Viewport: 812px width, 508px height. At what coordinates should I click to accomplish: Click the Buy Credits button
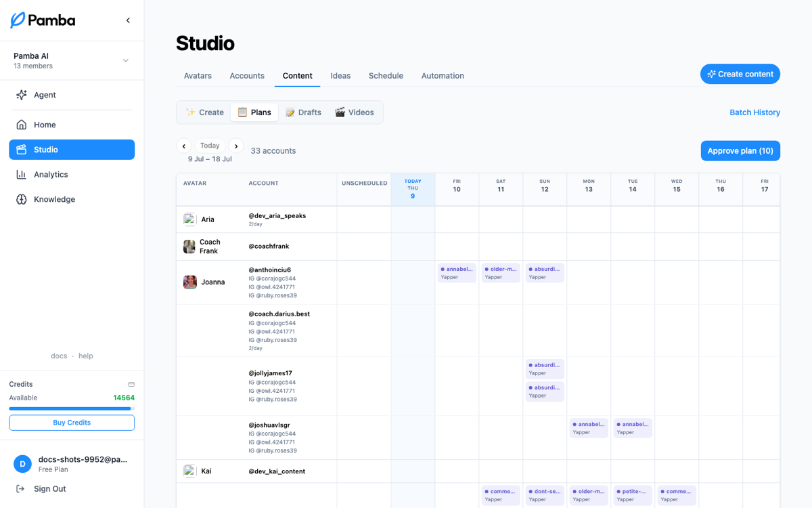[x=72, y=423]
